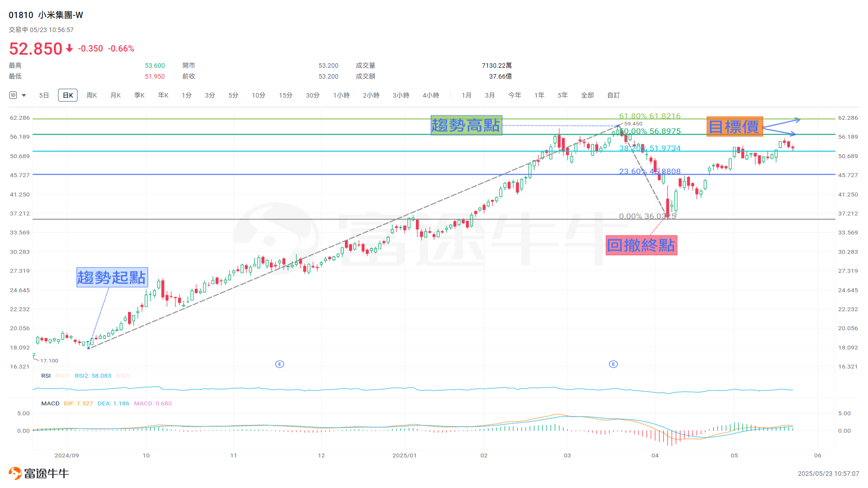Click the red down arrow beside price 52.850
The image size is (868, 488).
pos(69,48)
